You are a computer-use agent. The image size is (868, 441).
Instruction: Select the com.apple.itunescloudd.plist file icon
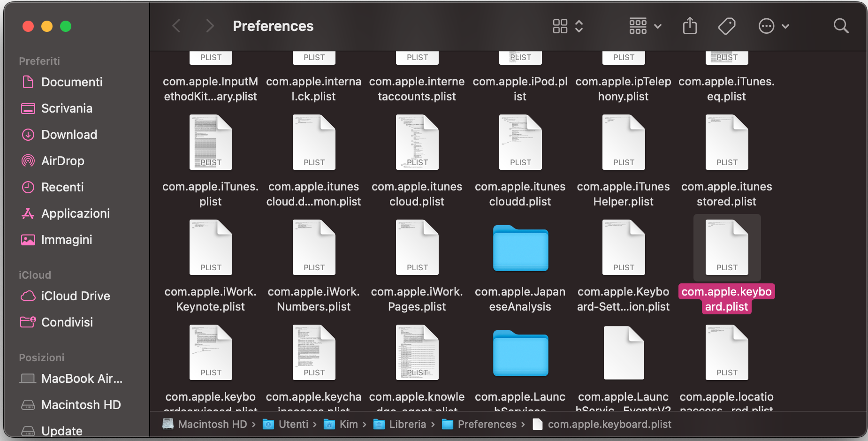point(520,142)
